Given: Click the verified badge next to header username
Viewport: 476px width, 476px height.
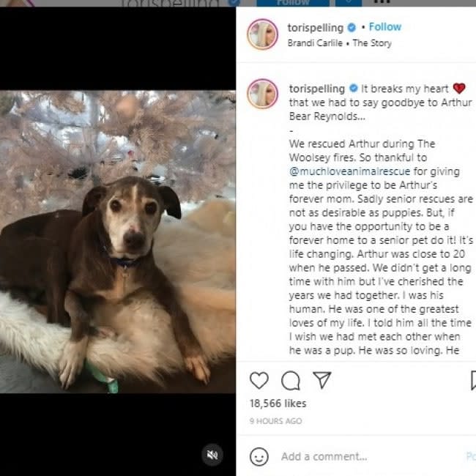Looking at the screenshot, I should 352,27.
